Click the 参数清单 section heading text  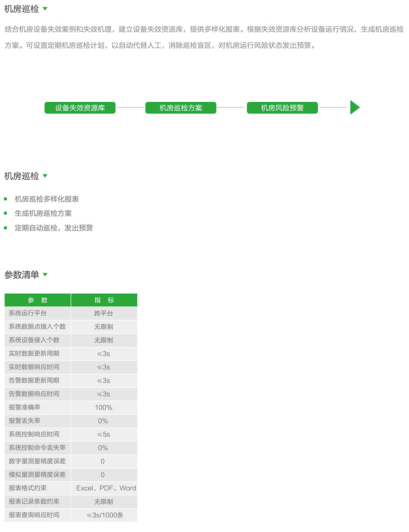coord(22,275)
